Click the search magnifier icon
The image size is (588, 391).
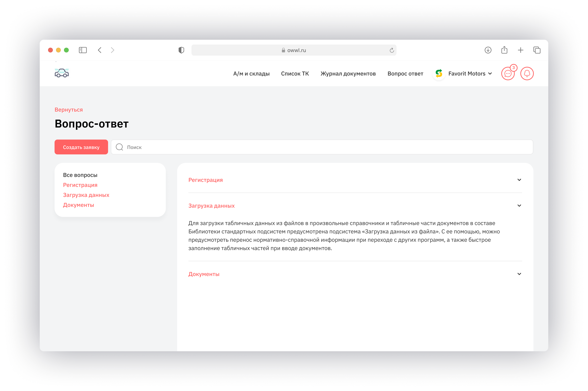pyautogui.click(x=119, y=147)
